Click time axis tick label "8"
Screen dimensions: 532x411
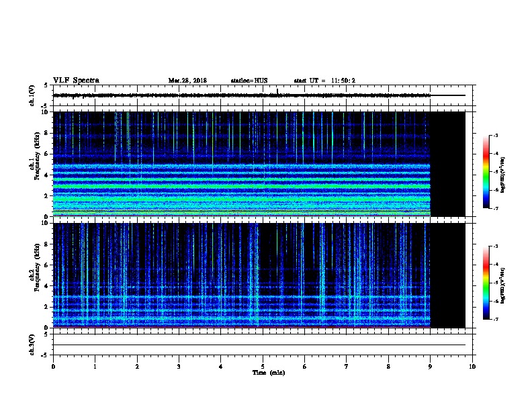coord(388,366)
